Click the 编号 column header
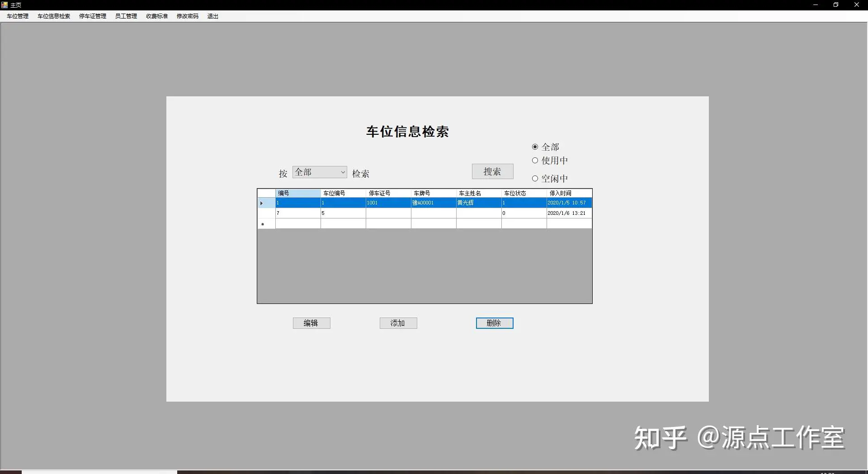Viewport: 868px width, 474px height. pos(298,193)
